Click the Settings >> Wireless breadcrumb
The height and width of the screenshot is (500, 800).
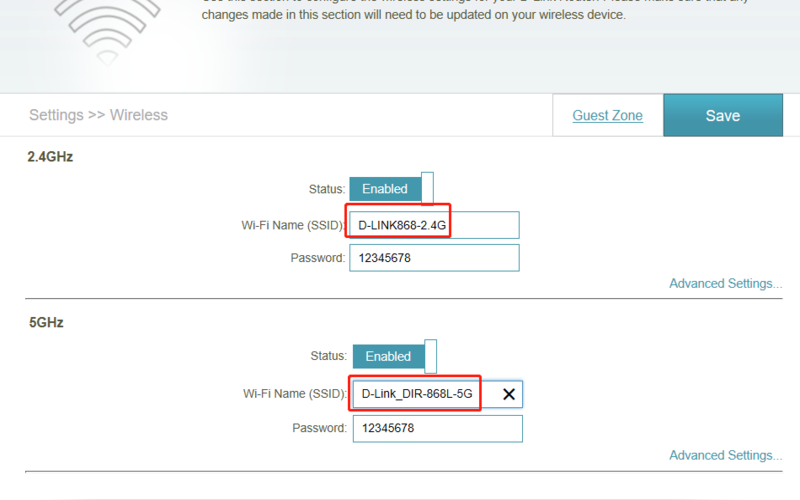(x=98, y=115)
